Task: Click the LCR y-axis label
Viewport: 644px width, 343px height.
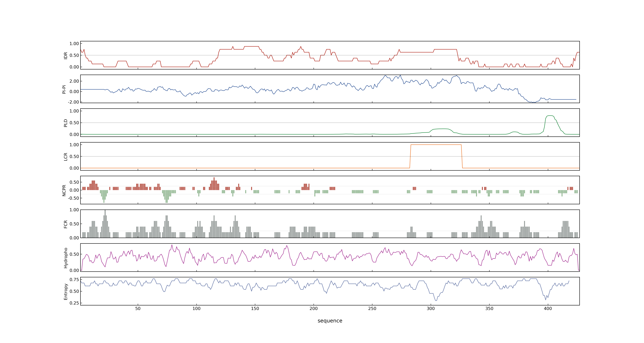Action: (66, 157)
